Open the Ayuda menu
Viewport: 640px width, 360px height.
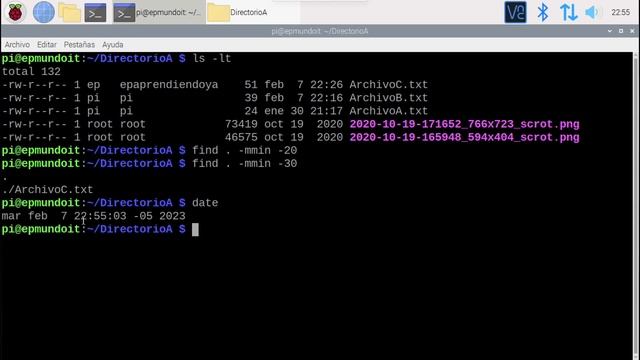tap(113, 44)
